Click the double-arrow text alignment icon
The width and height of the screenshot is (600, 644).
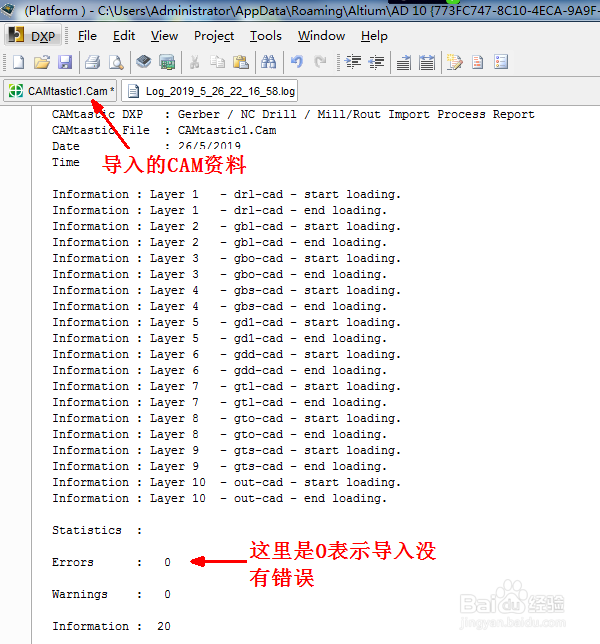click(427, 62)
